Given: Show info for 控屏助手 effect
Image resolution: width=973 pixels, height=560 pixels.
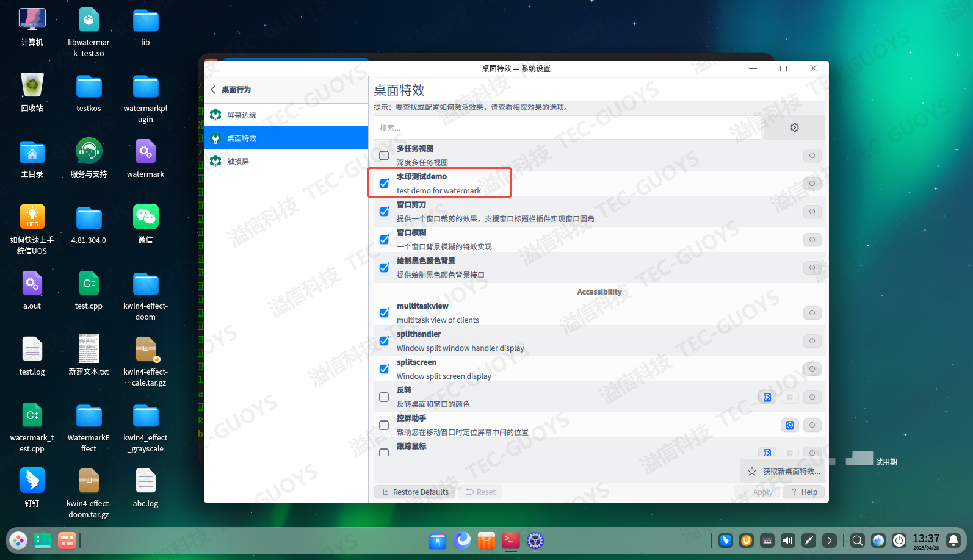Looking at the screenshot, I should pyautogui.click(x=812, y=425).
